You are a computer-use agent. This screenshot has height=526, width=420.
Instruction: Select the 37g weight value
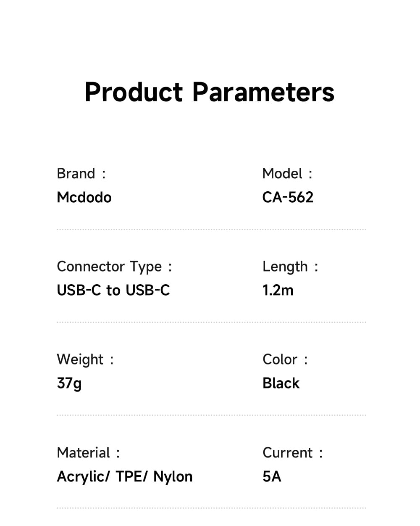pyautogui.click(x=69, y=383)
